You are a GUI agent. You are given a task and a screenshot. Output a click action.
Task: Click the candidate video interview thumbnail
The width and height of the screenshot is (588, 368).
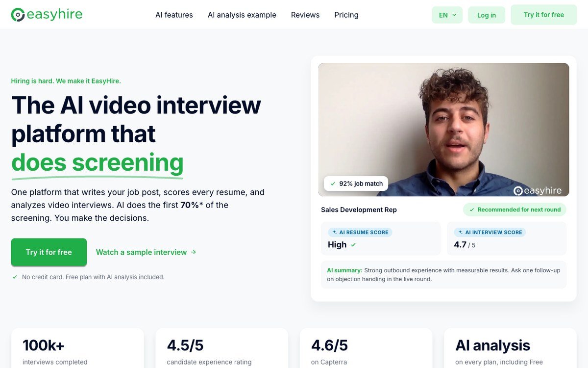[444, 130]
